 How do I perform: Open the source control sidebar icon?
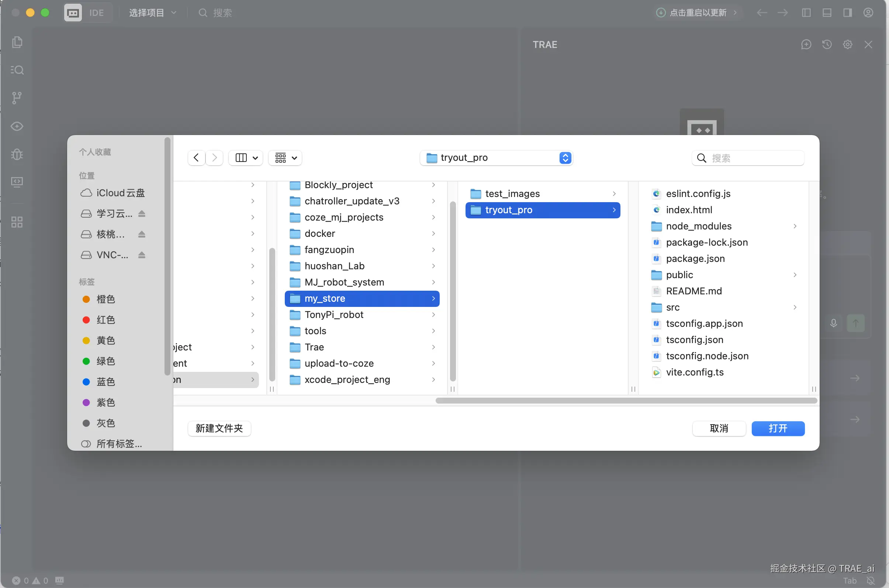tap(17, 98)
